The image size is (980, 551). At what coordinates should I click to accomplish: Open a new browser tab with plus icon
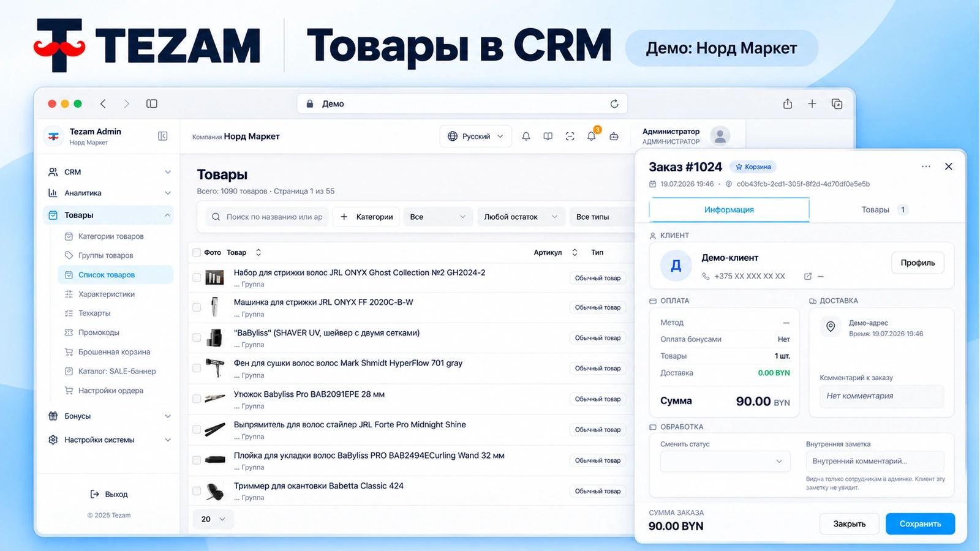(x=812, y=104)
